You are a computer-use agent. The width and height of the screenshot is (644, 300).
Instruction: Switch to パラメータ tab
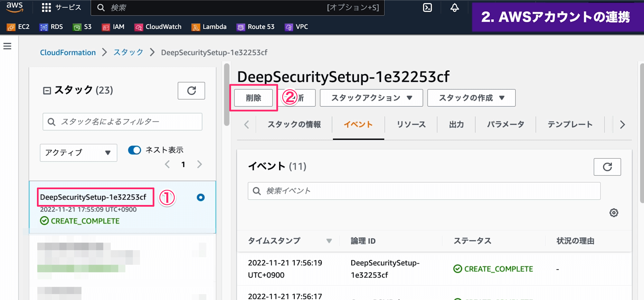click(x=506, y=125)
